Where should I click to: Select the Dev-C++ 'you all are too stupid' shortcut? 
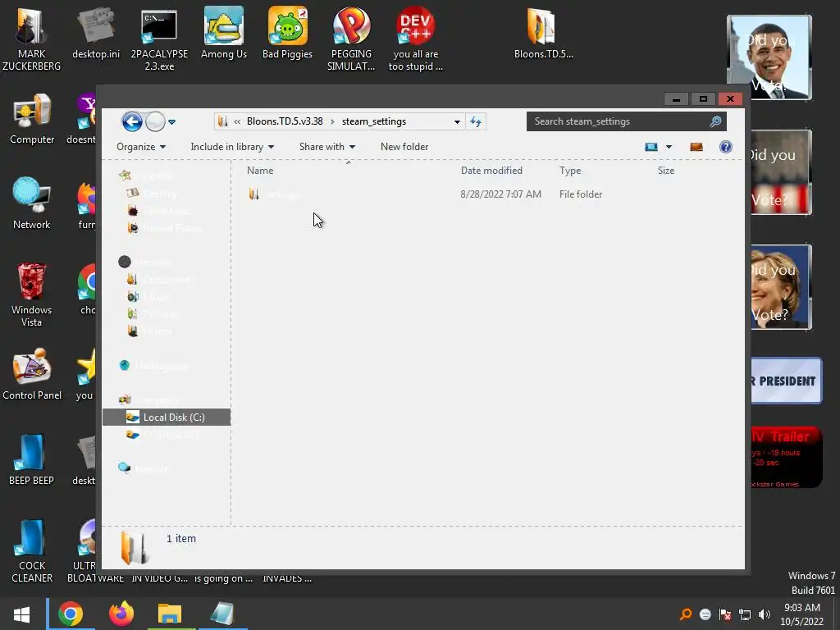point(416,40)
